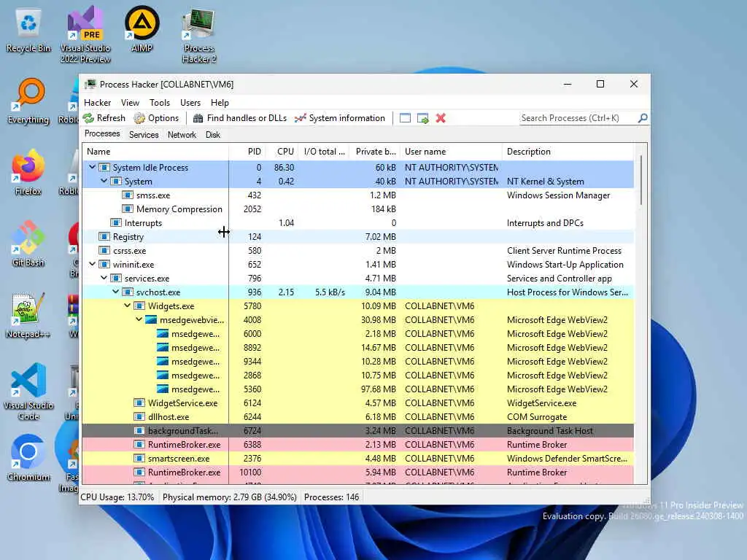Sort by the I/O total column header
The height and width of the screenshot is (560, 747).
tap(325, 152)
